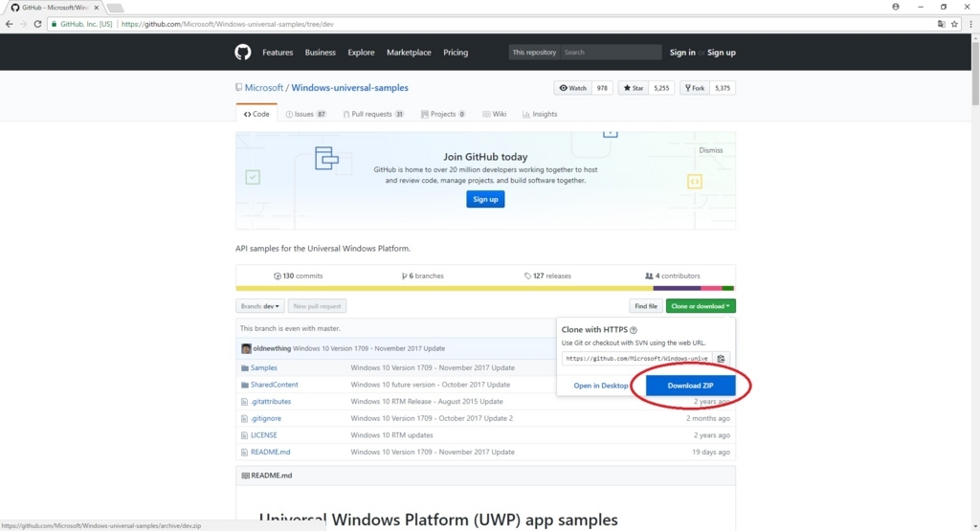
Task: Dismiss the Join GitHub banner
Action: click(x=711, y=150)
